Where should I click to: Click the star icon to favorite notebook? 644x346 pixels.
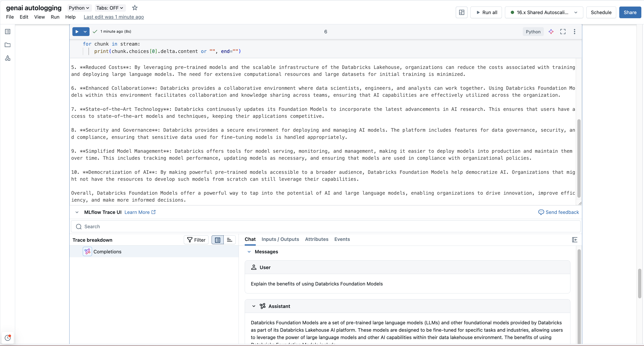pos(135,8)
